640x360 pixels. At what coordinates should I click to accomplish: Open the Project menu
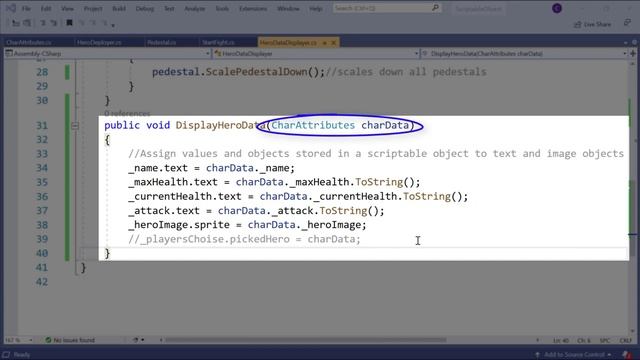click(x=93, y=9)
